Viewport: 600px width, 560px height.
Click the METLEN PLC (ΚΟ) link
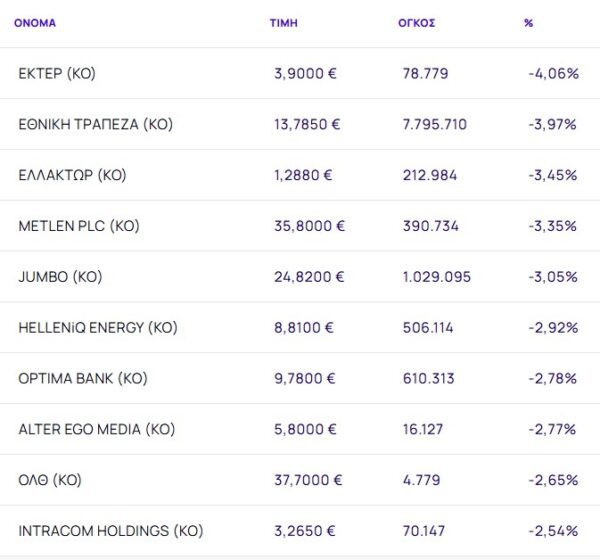tap(79, 226)
